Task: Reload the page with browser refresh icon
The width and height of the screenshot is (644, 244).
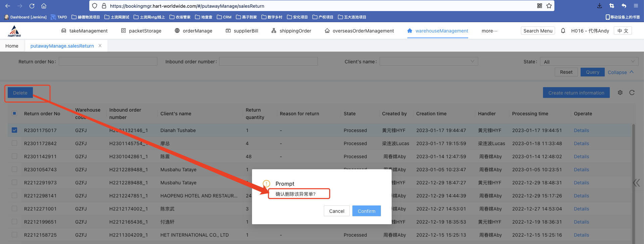Action: coord(32,6)
